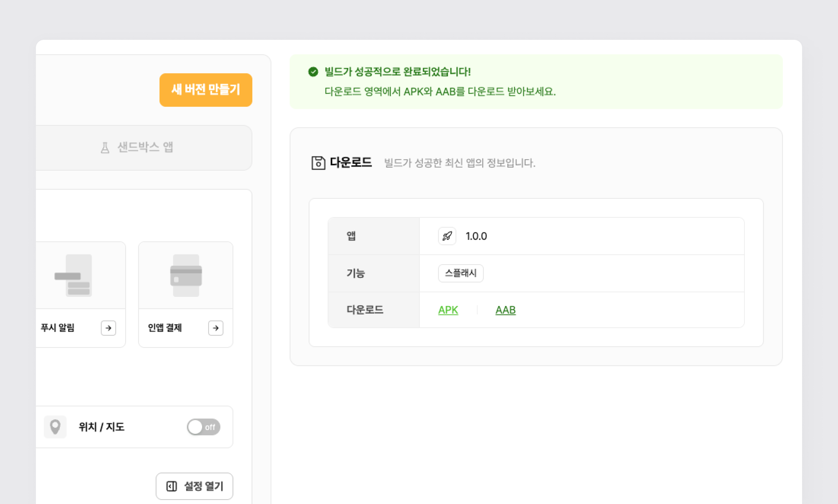
Task: Click the 설정 열기 button
Action: tap(194, 486)
